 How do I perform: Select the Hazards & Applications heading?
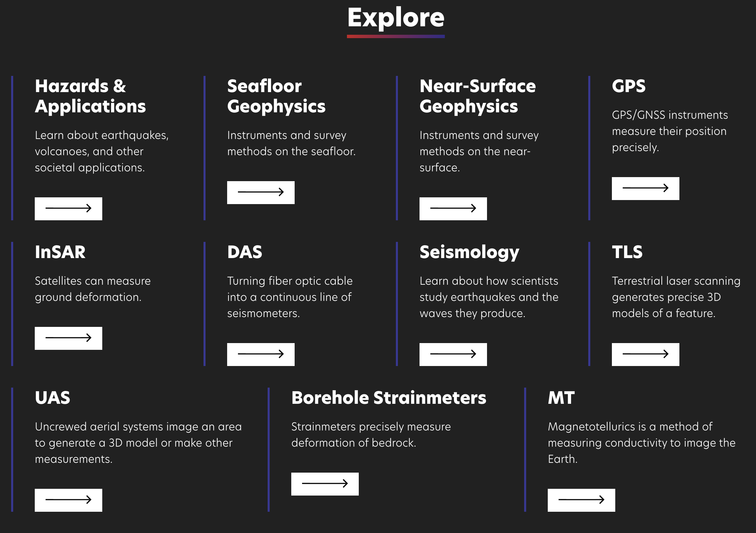pos(90,96)
